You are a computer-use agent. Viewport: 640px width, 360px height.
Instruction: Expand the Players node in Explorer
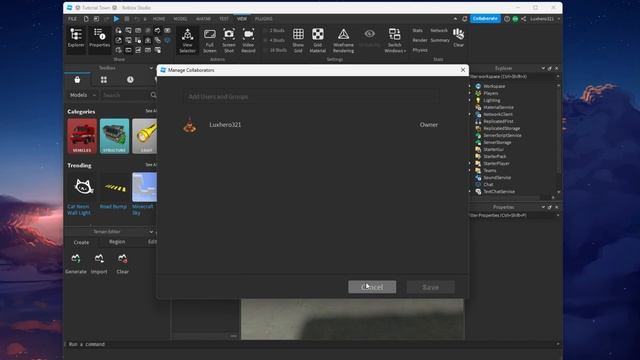[470, 93]
